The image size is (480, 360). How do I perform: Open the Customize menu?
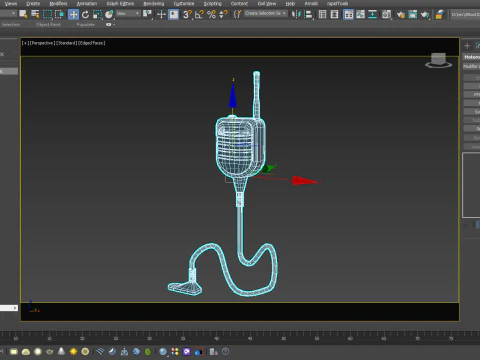coord(184,4)
